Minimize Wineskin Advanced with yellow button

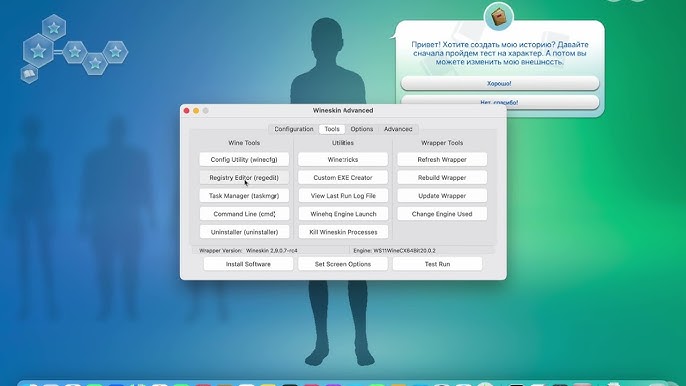point(196,111)
